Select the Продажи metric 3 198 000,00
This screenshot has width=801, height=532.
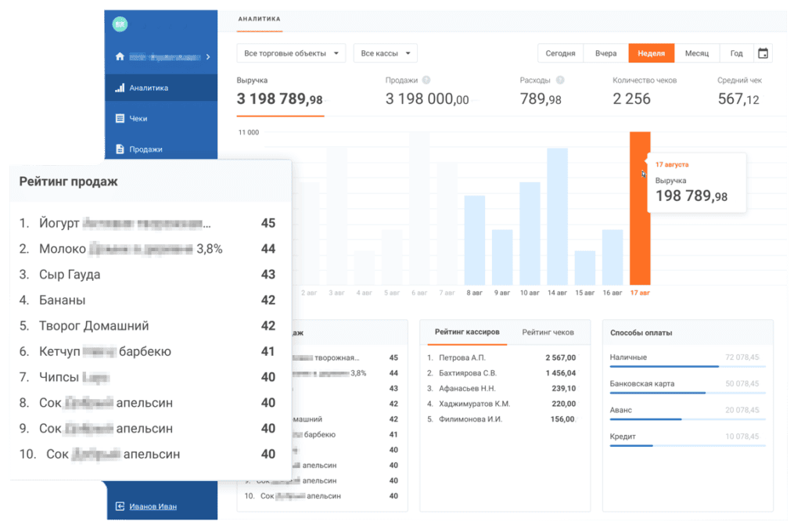point(426,93)
